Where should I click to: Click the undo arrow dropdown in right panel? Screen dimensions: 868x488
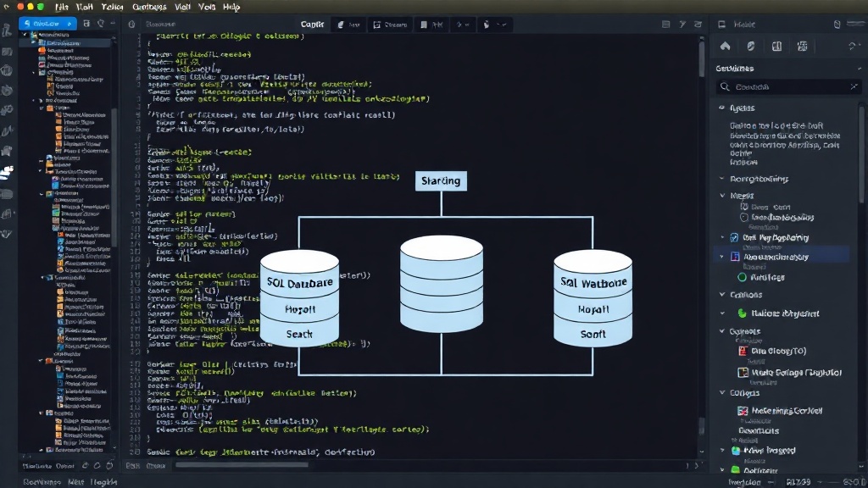pyautogui.click(x=853, y=47)
